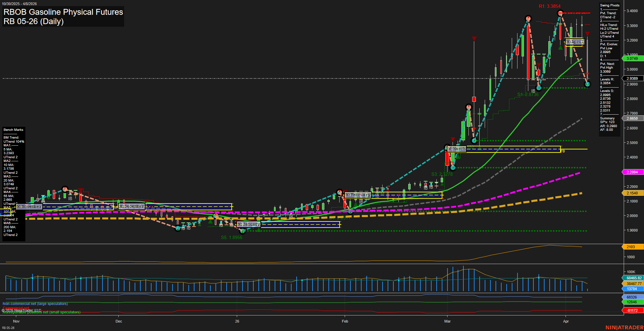Screen dimensions: 644x331
Task: Expand the Bench Marks info panel
Action: click(x=13, y=129)
